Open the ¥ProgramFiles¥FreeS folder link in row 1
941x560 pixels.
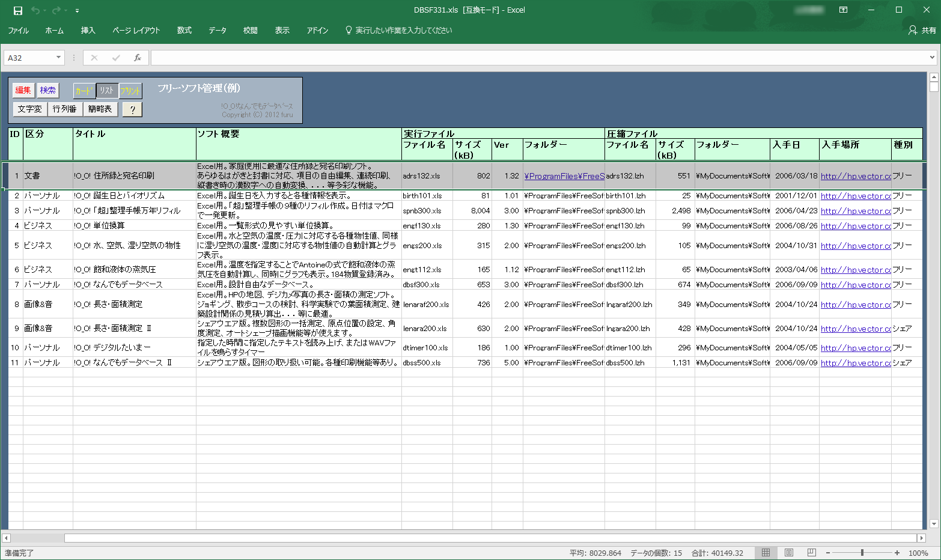click(564, 176)
